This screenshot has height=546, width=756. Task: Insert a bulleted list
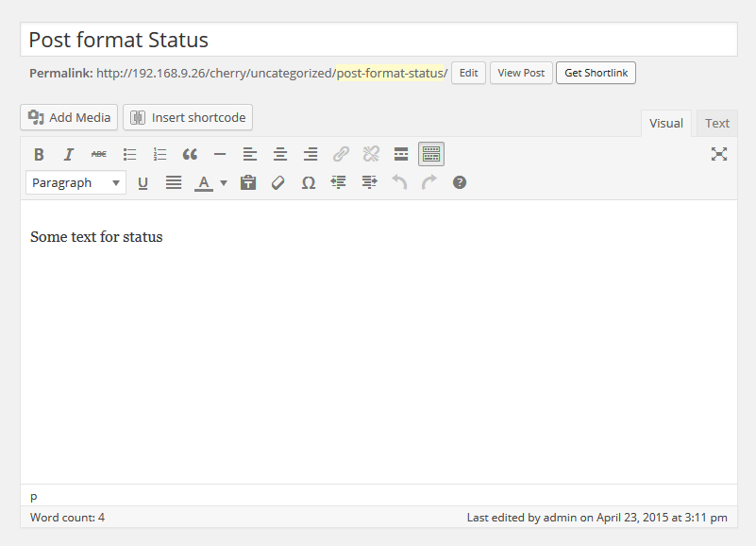[x=129, y=153]
